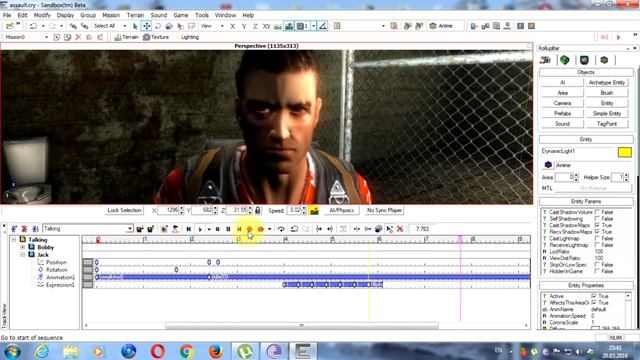The image size is (640, 360).
Task: Enable ReceiveLightmap checkbox
Action: 598,245
